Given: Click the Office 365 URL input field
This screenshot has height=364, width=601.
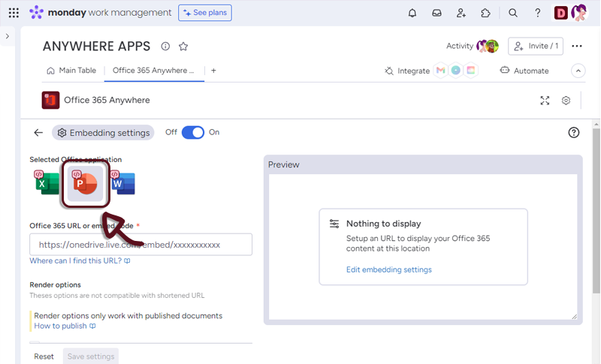Looking at the screenshot, I should tap(140, 245).
